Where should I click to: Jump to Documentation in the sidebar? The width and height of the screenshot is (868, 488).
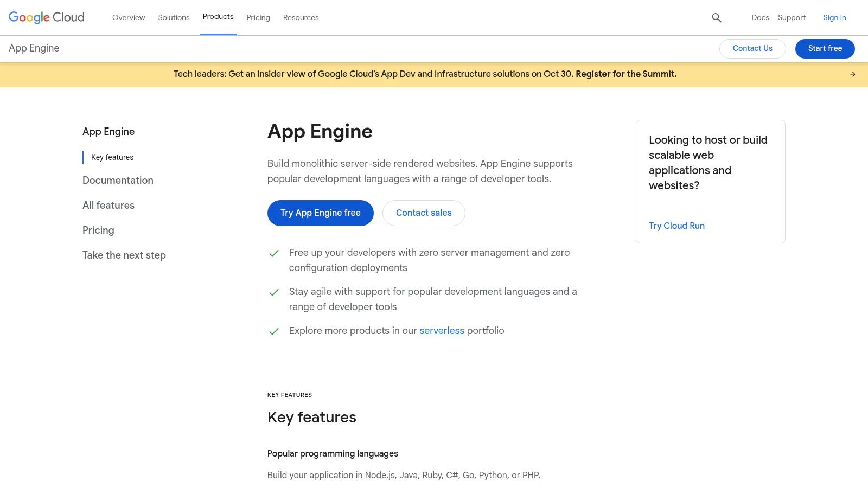(118, 181)
